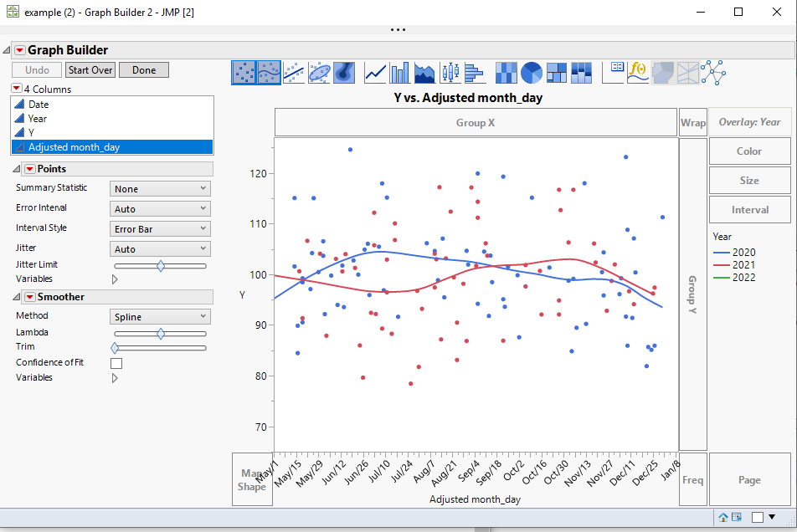Click the Group X drop zone
This screenshot has width=797, height=532.
(x=476, y=122)
